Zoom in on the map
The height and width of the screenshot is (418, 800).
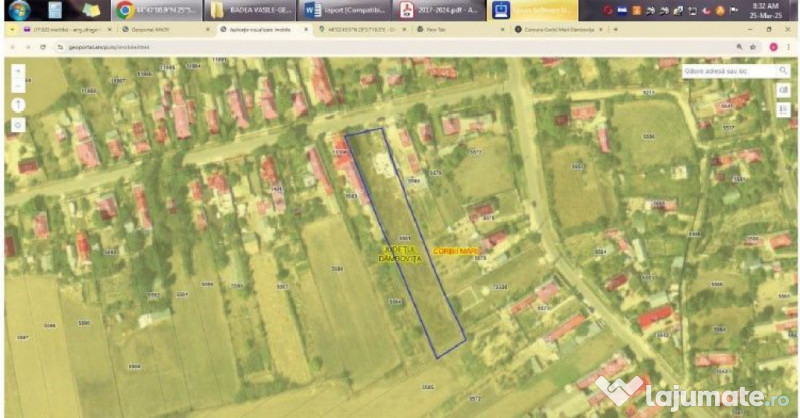[x=18, y=69]
